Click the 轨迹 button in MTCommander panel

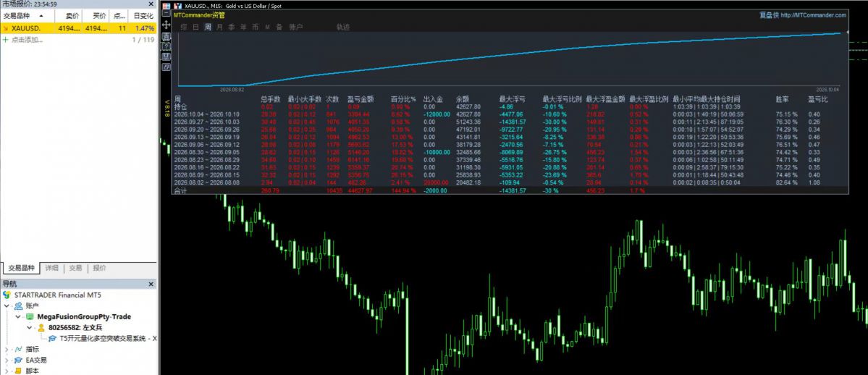point(342,27)
